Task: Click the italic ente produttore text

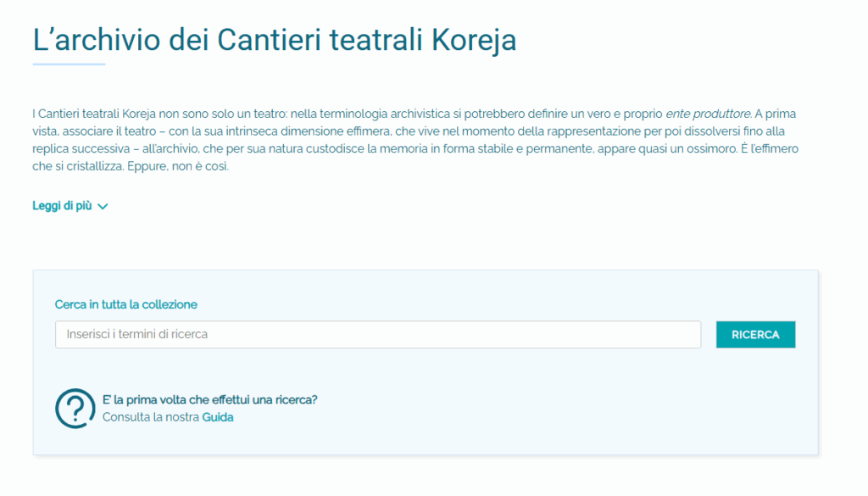Action: click(708, 114)
